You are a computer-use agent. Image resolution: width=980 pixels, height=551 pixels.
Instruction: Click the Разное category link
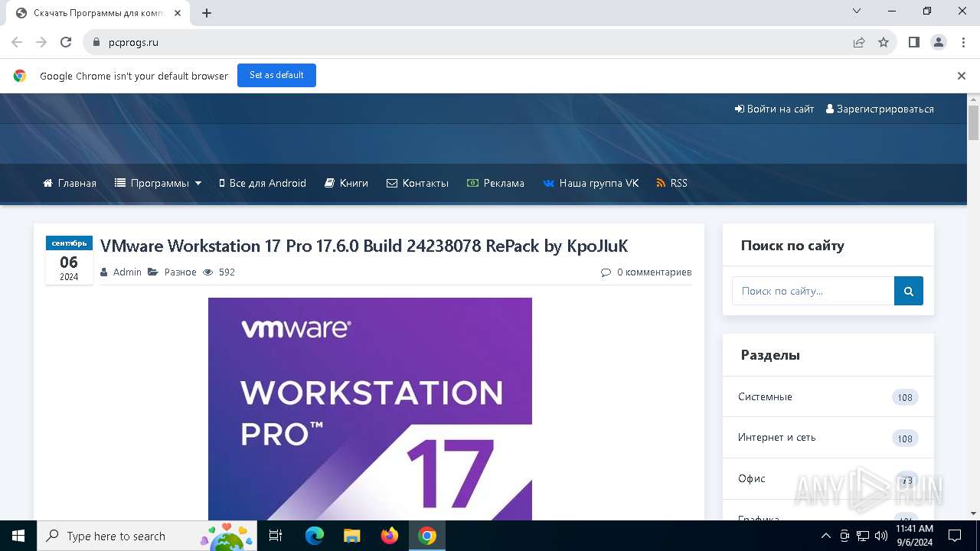tap(180, 272)
